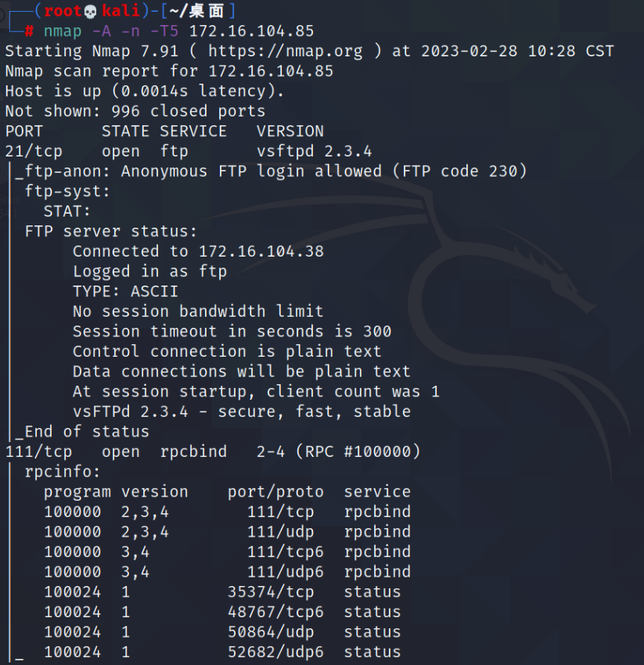Click the vsftpd 2.3.4 version text

(314, 152)
